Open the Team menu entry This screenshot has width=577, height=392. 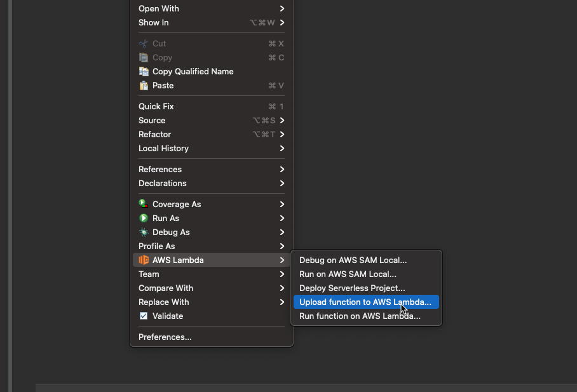(x=212, y=274)
